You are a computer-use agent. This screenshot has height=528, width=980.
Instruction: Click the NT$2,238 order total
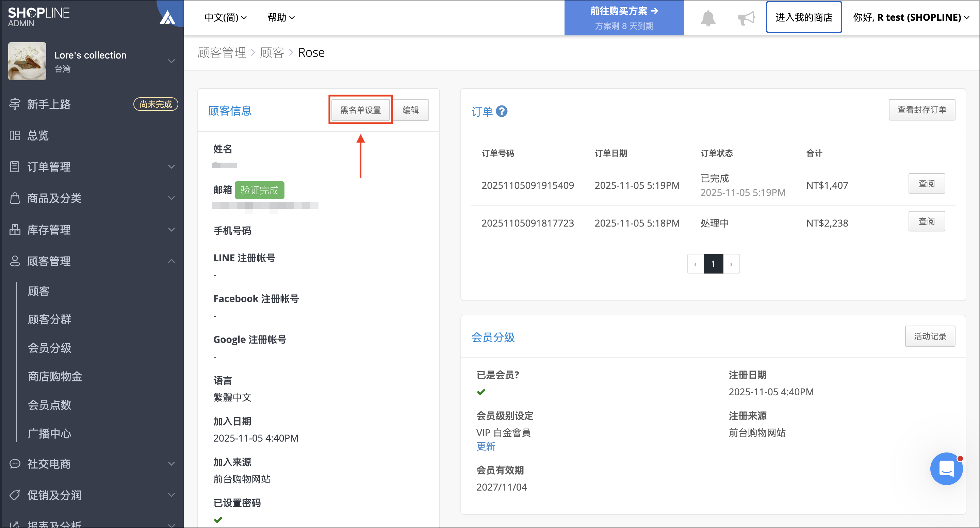pos(827,223)
